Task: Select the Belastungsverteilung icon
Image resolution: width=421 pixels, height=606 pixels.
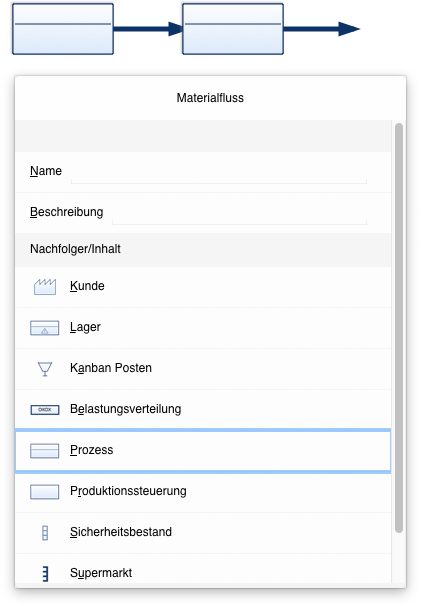Action: click(45, 410)
